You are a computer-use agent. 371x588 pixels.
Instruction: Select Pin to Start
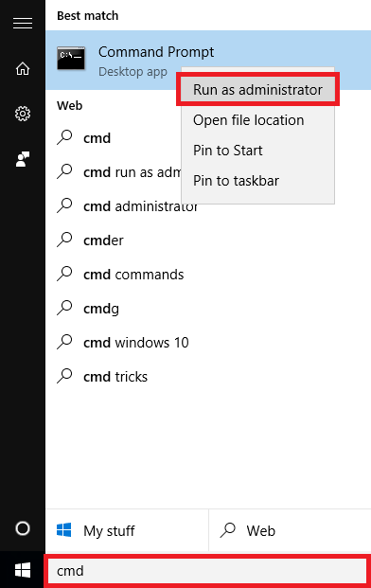click(x=257, y=151)
